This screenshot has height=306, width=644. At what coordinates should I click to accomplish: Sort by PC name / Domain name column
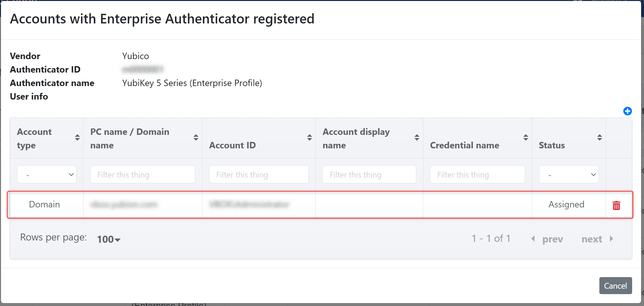(x=196, y=137)
